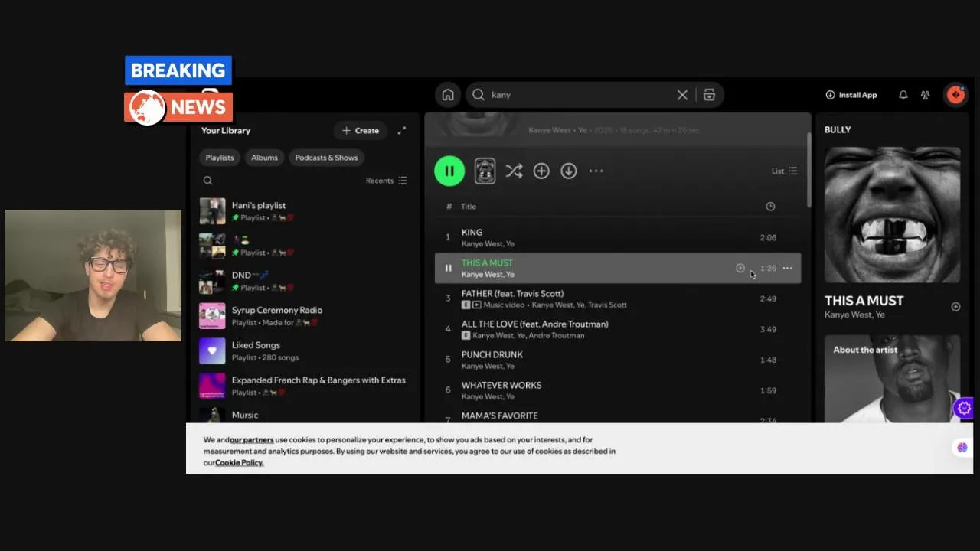Viewport: 980px width, 551px height.
Task: Open the Cookie Policy link
Action: pos(239,463)
